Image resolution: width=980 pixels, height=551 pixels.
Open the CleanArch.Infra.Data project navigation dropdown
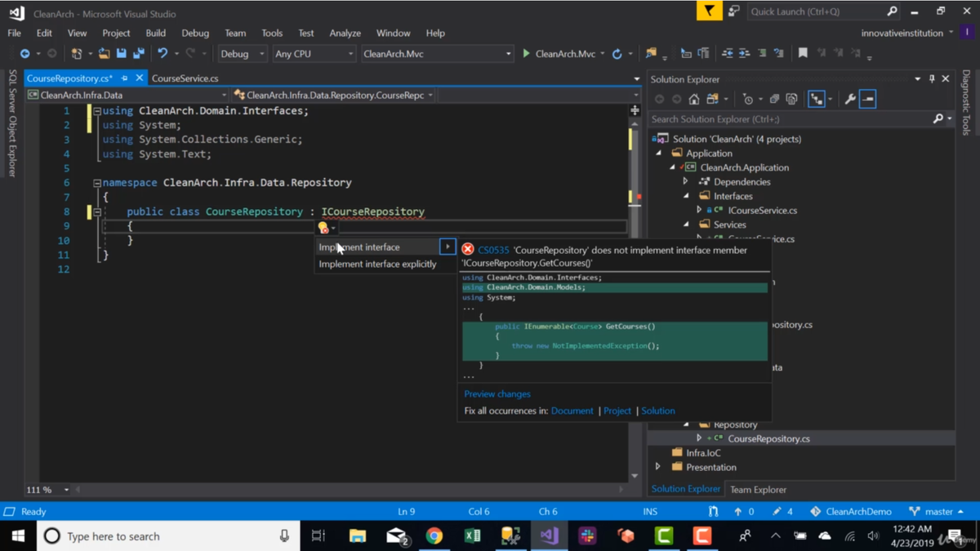pos(127,96)
